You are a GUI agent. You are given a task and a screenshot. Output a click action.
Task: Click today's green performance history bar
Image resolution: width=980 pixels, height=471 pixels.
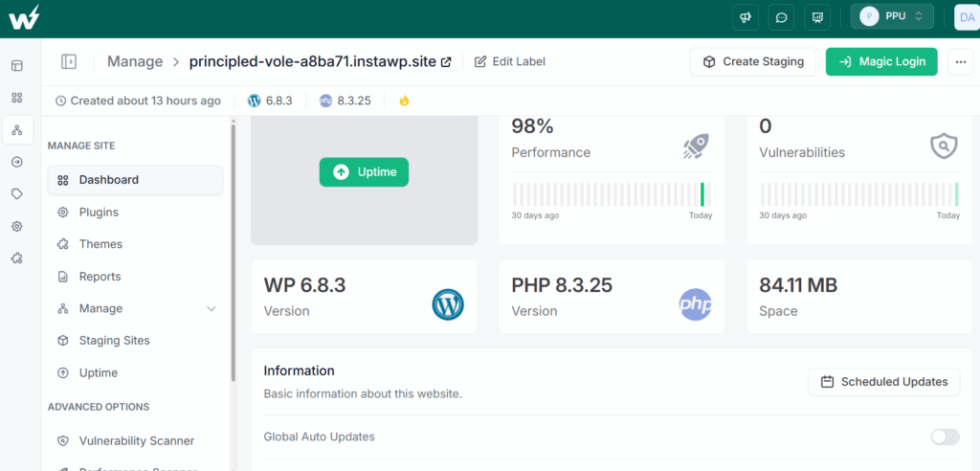pyautogui.click(x=702, y=194)
